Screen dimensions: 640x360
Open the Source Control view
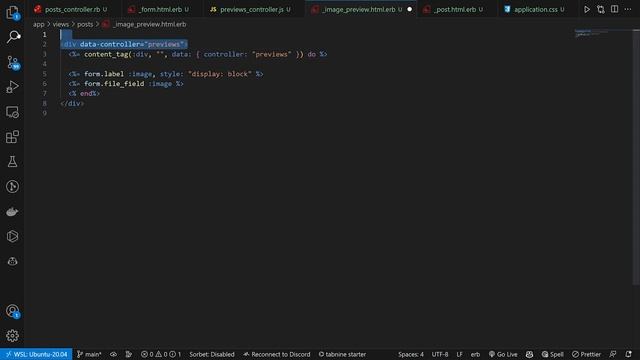click(12, 62)
